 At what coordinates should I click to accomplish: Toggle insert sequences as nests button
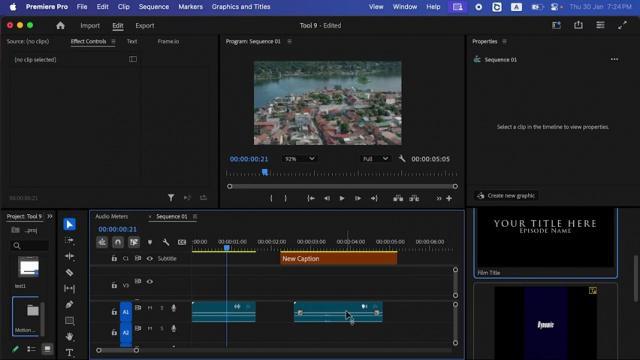[102, 242]
